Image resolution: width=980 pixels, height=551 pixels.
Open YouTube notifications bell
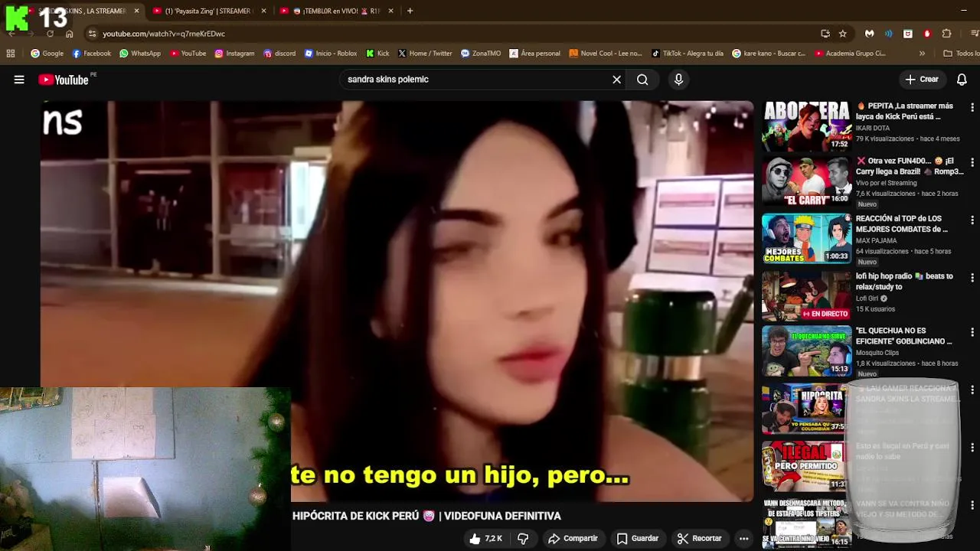pyautogui.click(x=962, y=80)
